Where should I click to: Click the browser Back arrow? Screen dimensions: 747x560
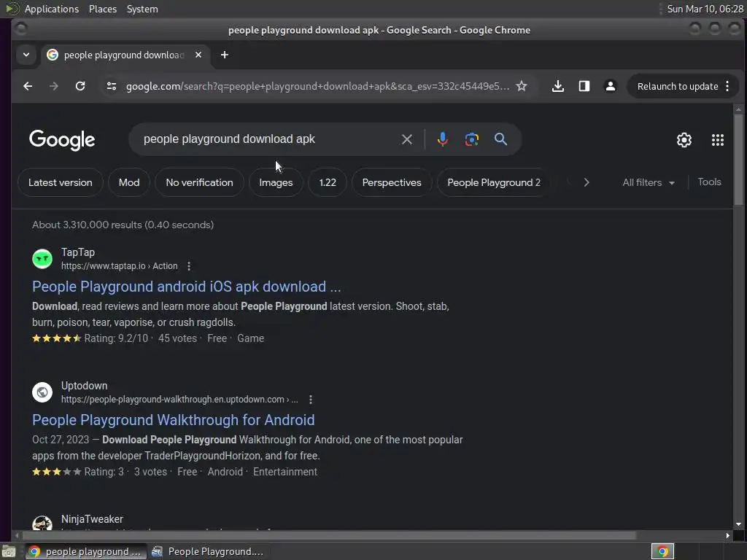[28, 86]
